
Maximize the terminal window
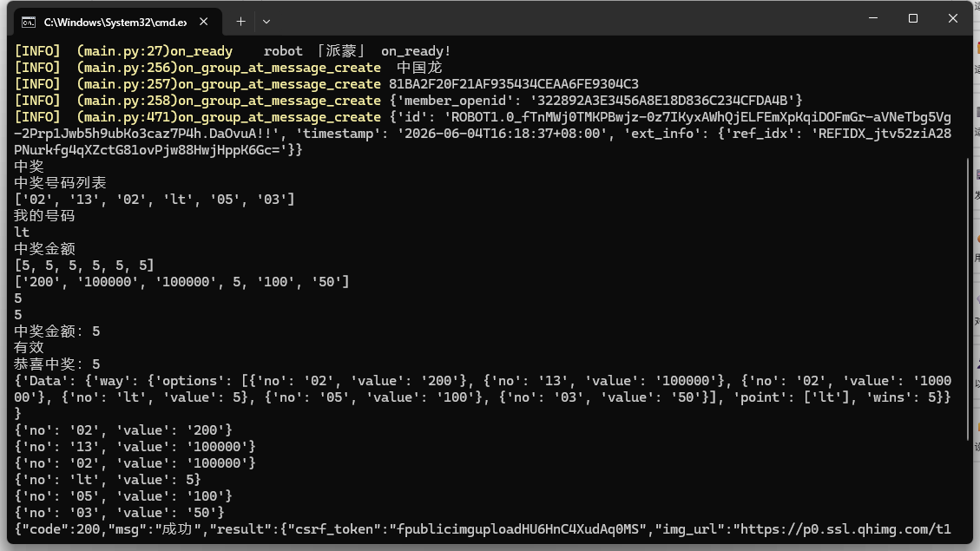click(x=913, y=18)
